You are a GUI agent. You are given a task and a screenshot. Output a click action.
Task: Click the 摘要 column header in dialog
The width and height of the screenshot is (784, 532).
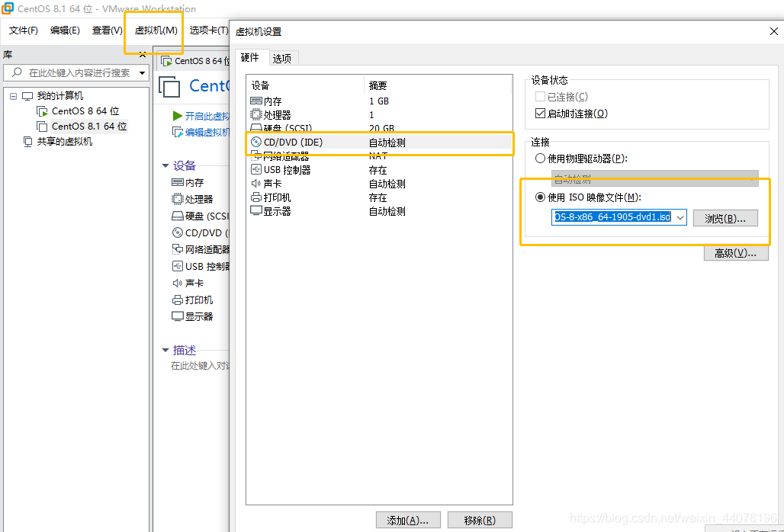click(x=438, y=85)
